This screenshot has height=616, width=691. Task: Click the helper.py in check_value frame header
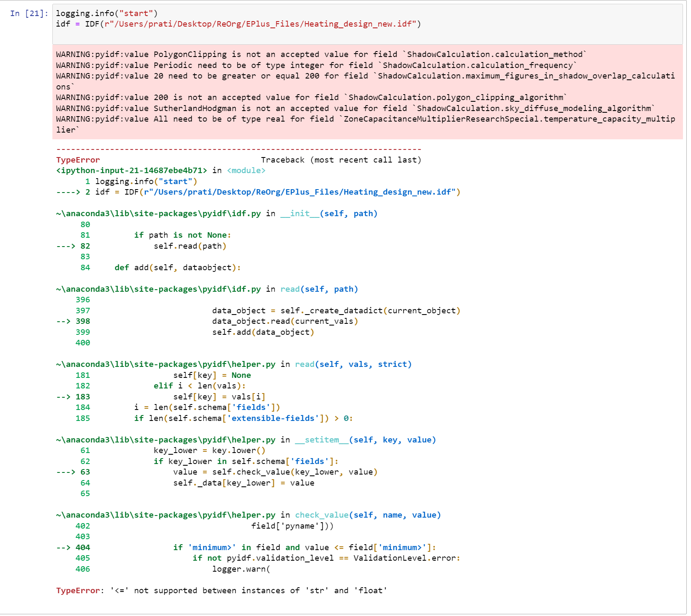pos(248,515)
